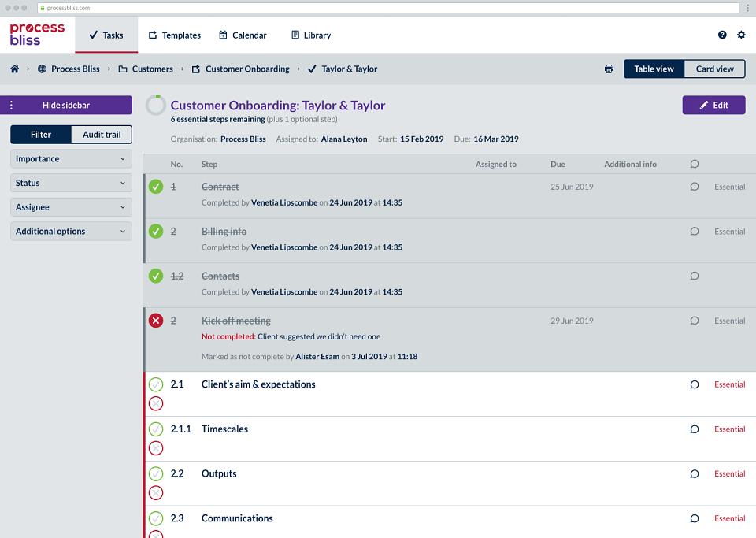Screen dimensions: 756x538
Task: Open comment bubble for Timescales step
Action: tap(695, 429)
